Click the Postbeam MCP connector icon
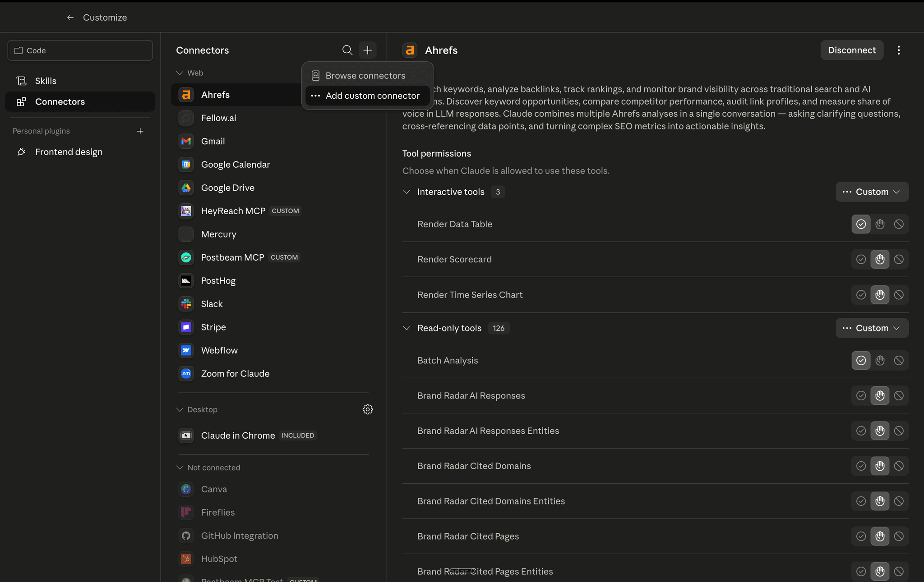The width and height of the screenshot is (924, 582). [x=186, y=257]
